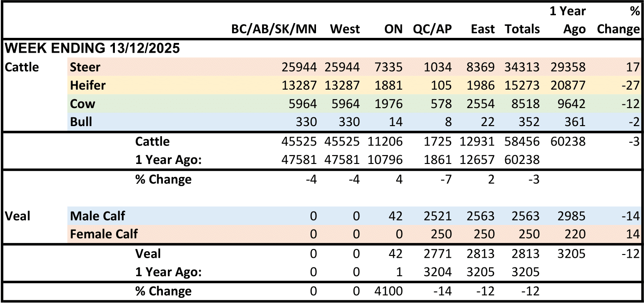Select the Female Calf row label

[104, 234]
